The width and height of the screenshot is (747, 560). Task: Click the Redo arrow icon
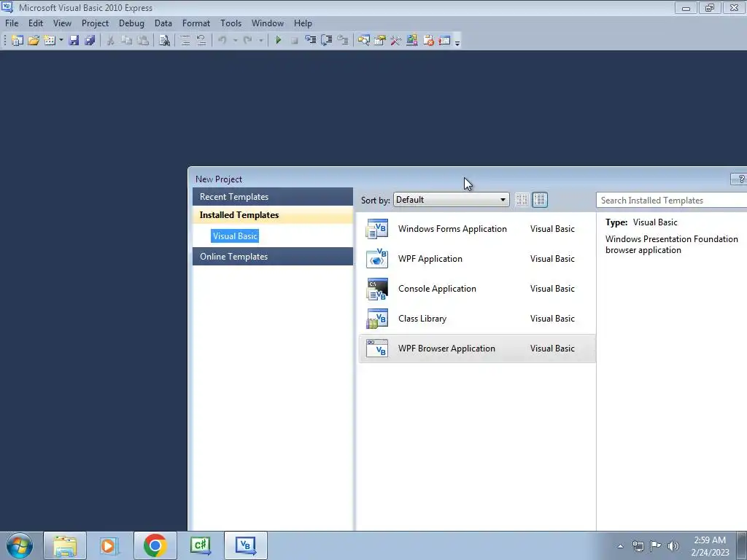(248, 41)
